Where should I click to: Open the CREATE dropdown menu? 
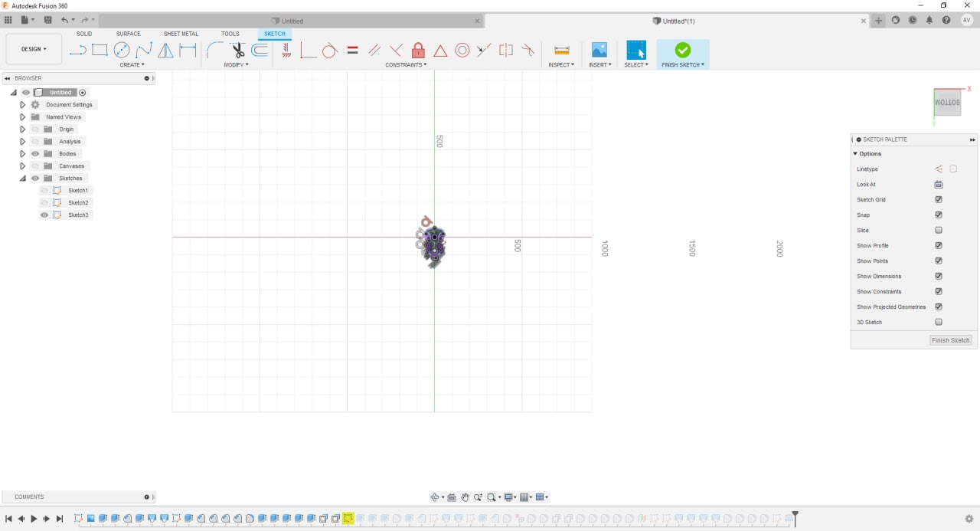pyautogui.click(x=132, y=65)
